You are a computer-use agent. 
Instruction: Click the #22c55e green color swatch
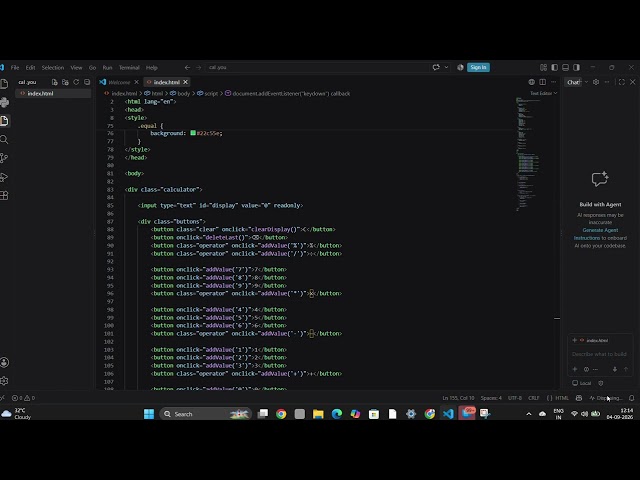click(193, 133)
